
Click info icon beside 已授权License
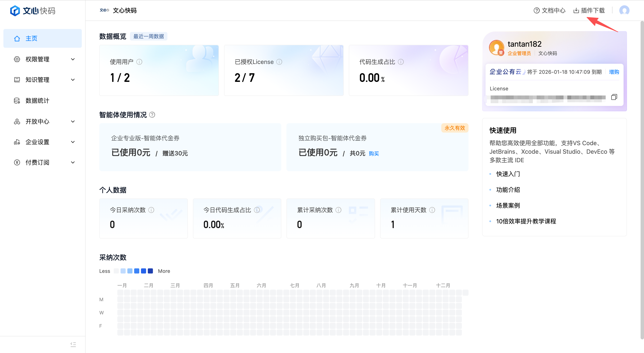[x=279, y=62]
